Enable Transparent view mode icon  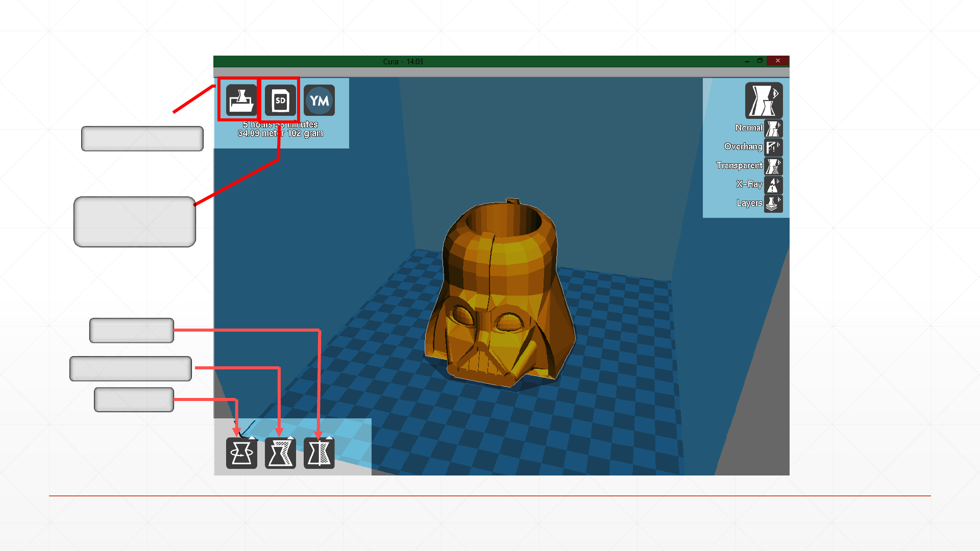(x=773, y=166)
